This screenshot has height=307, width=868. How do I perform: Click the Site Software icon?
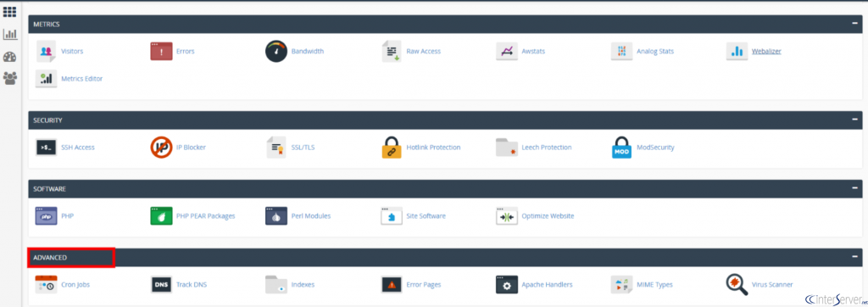pyautogui.click(x=392, y=216)
